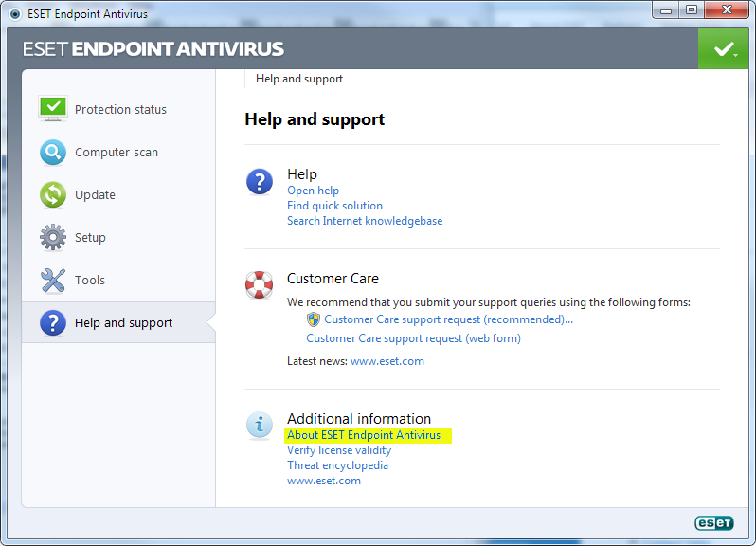Open the Setup section
The height and width of the screenshot is (546, 756).
click(90, 237)
